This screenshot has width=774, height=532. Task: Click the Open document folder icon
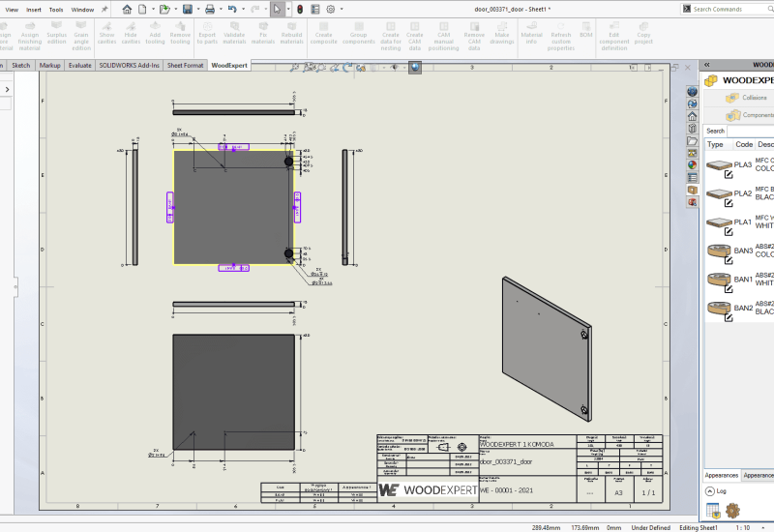pyautogui.click(x=164, y=9)
